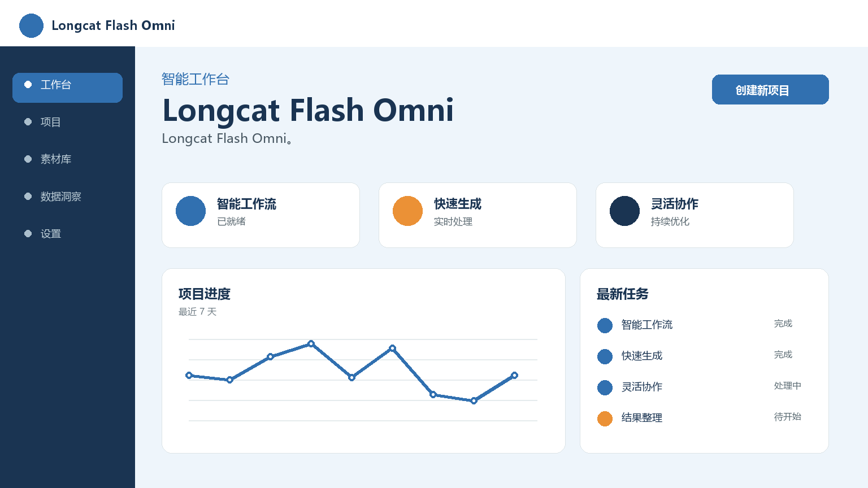This screenshot has height=488, width=868.
Task: Open the 项目进度 panel title
Action: click(205, 294)
